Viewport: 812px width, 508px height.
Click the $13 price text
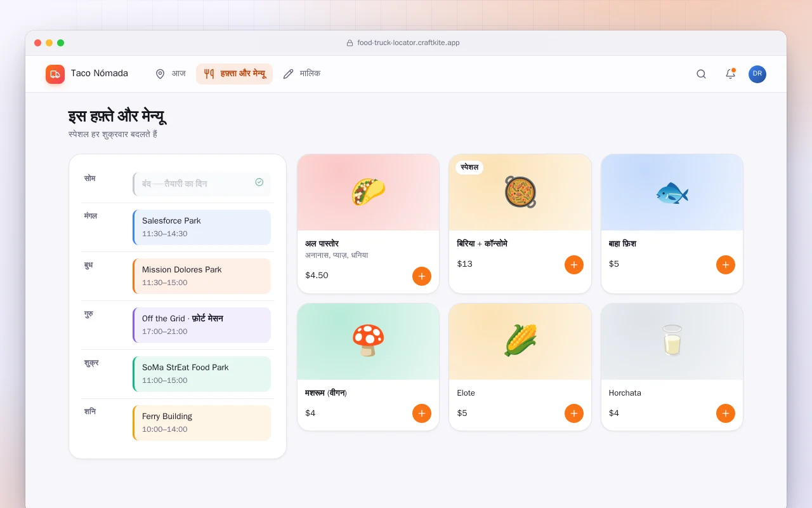[464, 264]
